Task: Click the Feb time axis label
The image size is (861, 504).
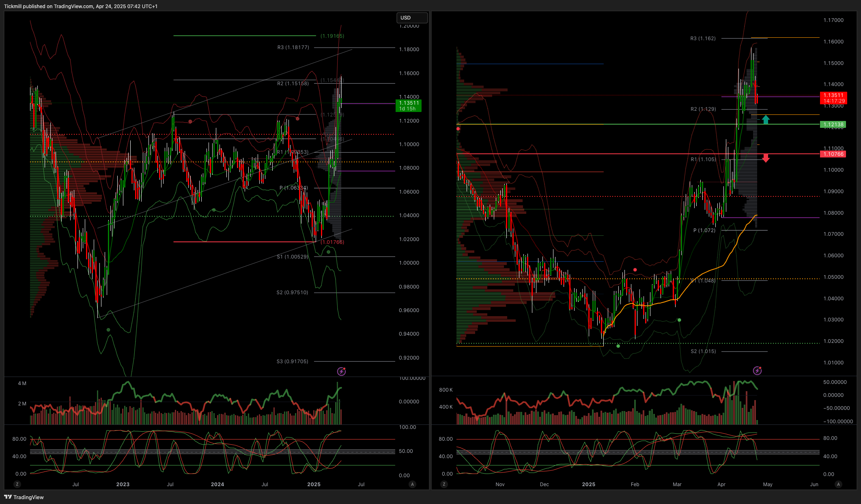Action: click(x=635, y=485)
